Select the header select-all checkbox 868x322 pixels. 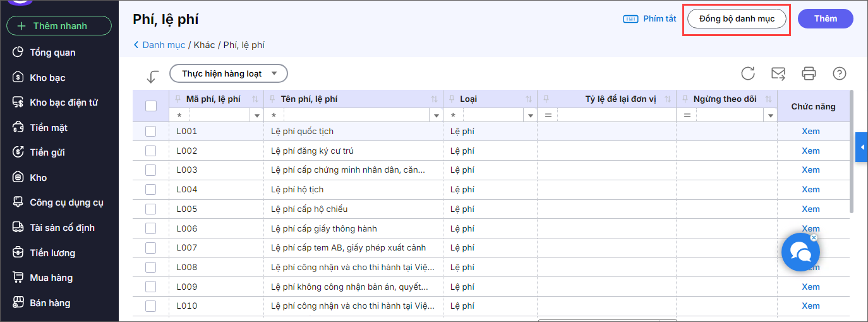[151, 106]
